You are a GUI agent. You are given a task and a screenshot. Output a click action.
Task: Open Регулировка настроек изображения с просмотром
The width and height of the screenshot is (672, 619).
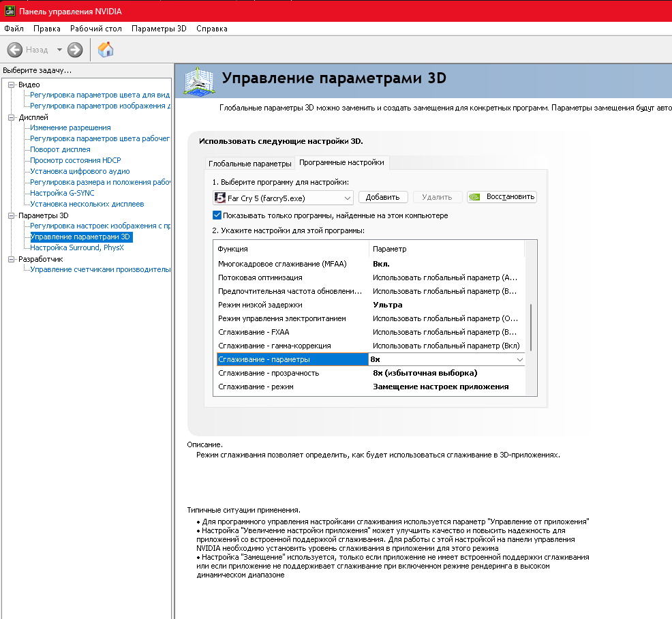(x=100, y=226)
